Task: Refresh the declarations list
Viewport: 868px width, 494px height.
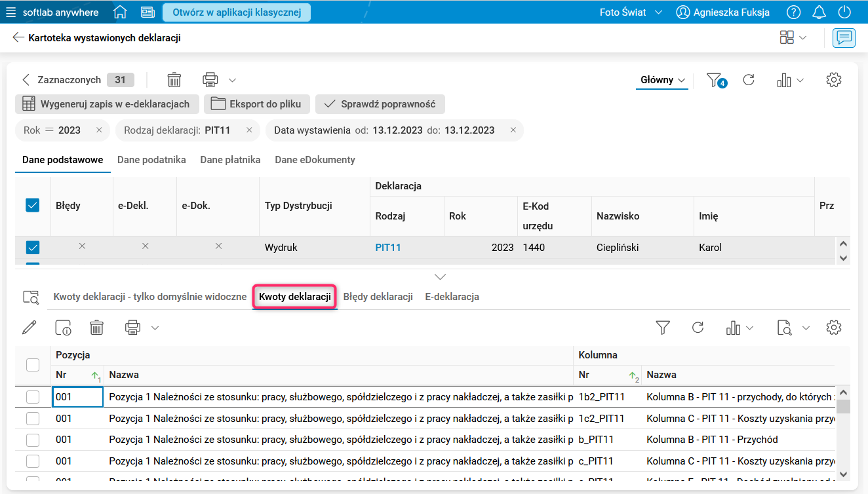Action: pyautogui.click(x=749, y=80)
